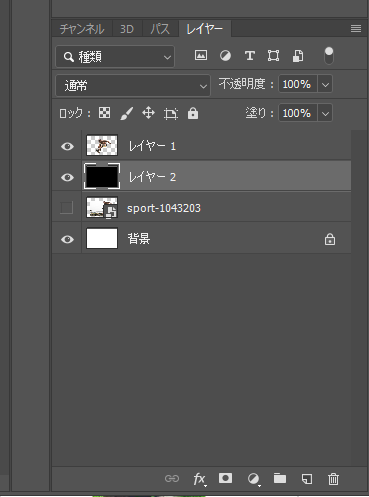Viewport: 369px width, 497px height.
Task: Switch to the 3D tab
Action: coord(127,29)
